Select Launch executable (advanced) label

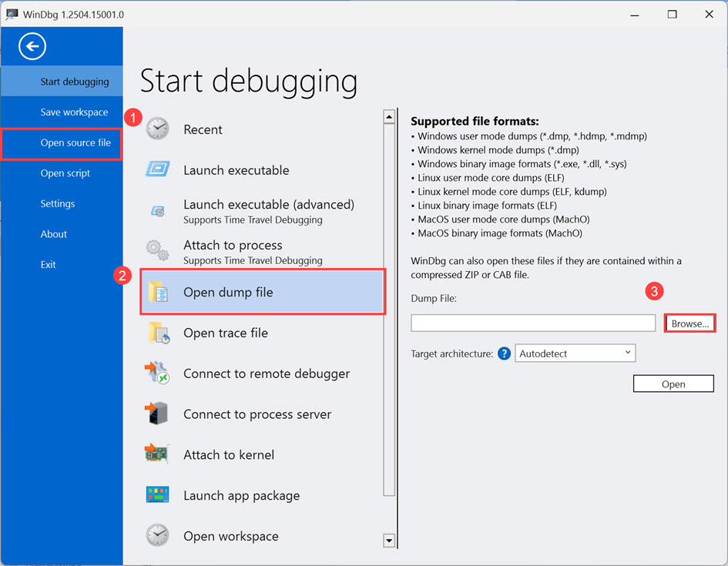pos(269,205)
